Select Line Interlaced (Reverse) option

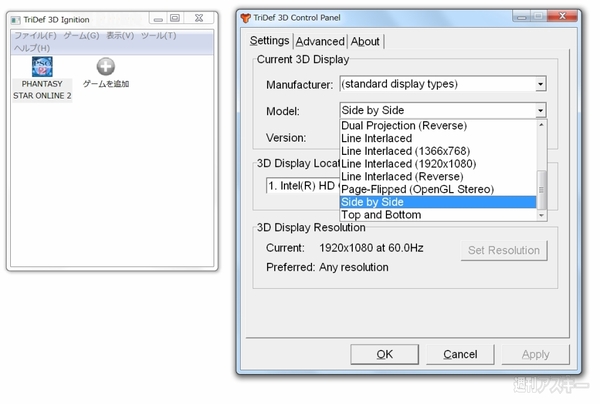point(438,176)
